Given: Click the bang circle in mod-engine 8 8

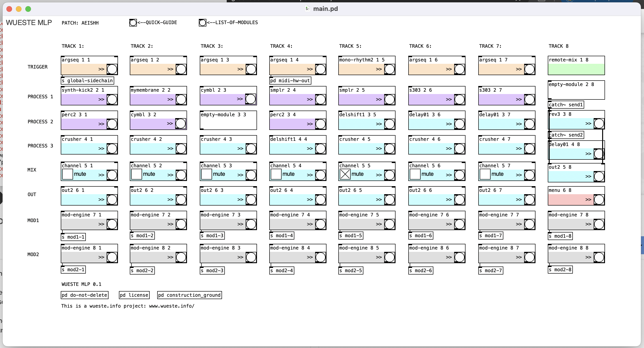Looking at the screenshot, I should 599,257.
